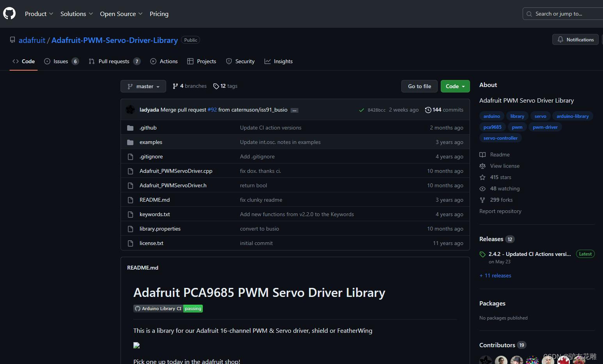
Task: Click the Report repository link
Action: 500,211
